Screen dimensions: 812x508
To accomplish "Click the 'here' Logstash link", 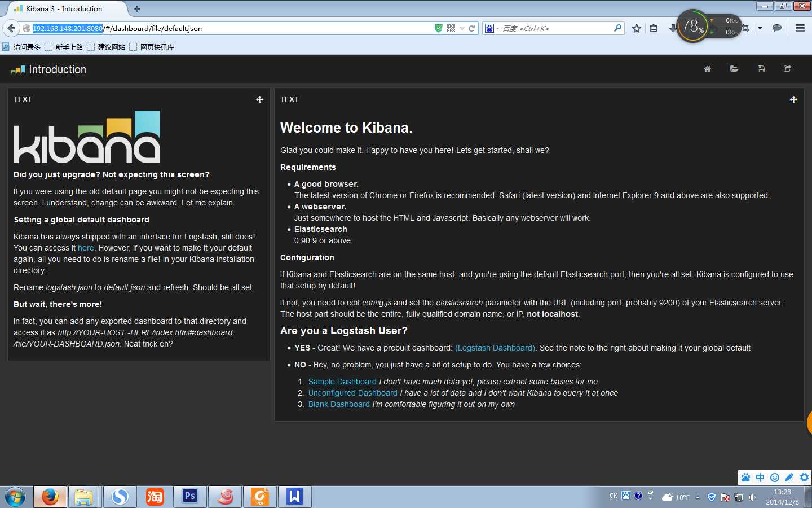I will [86, 248].
